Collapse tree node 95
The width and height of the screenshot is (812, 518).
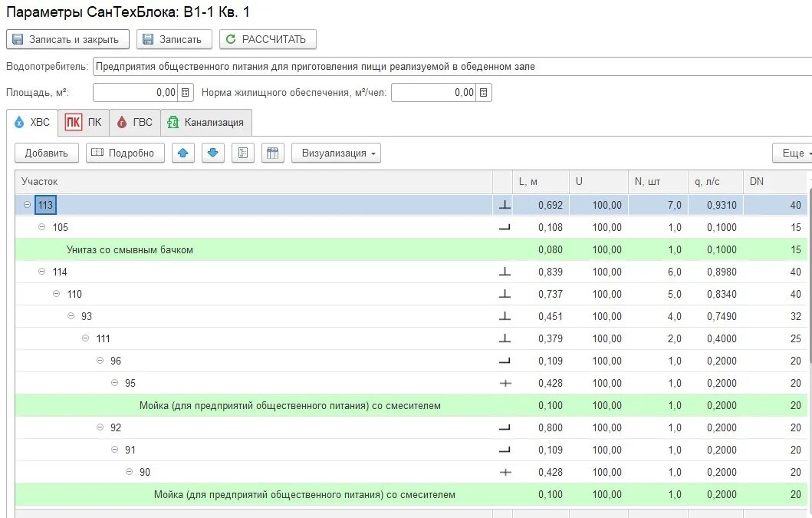[x=114, y=383]
